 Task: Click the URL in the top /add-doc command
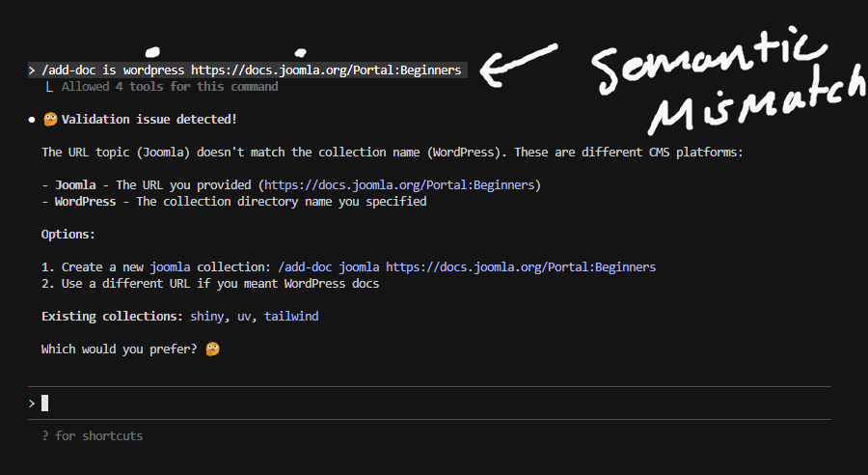click(x=326, y=70)
